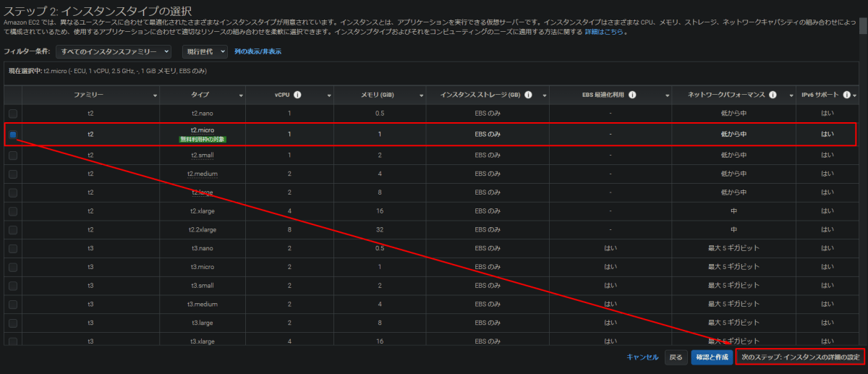Click the t3.medium type cell
The image size is (868, 374).
(203, 304)
